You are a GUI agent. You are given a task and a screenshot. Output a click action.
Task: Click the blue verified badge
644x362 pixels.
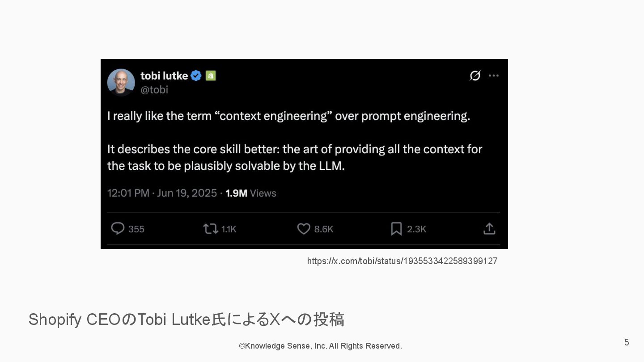pyautogui.click(x=196, y=76)
